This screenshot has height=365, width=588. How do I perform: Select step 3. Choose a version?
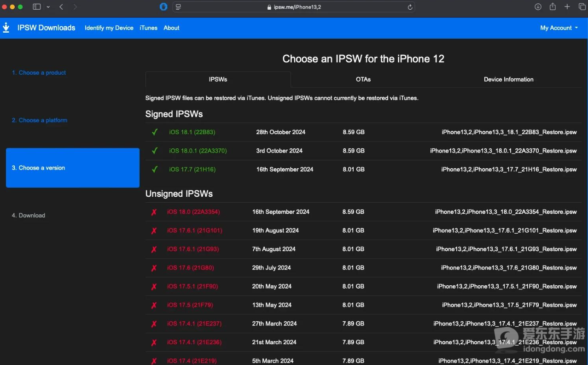click(x=73, y=168)
